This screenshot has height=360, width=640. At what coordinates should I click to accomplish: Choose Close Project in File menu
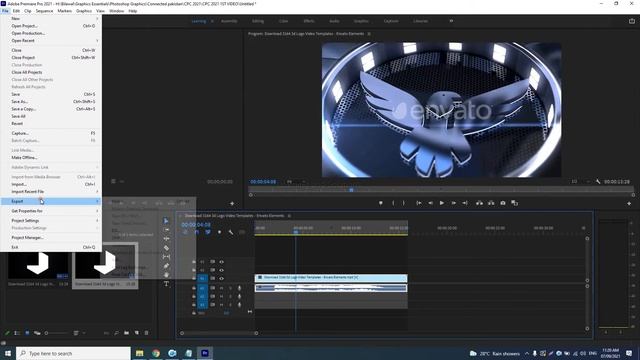pyautogui.click(x=51, y=58)
